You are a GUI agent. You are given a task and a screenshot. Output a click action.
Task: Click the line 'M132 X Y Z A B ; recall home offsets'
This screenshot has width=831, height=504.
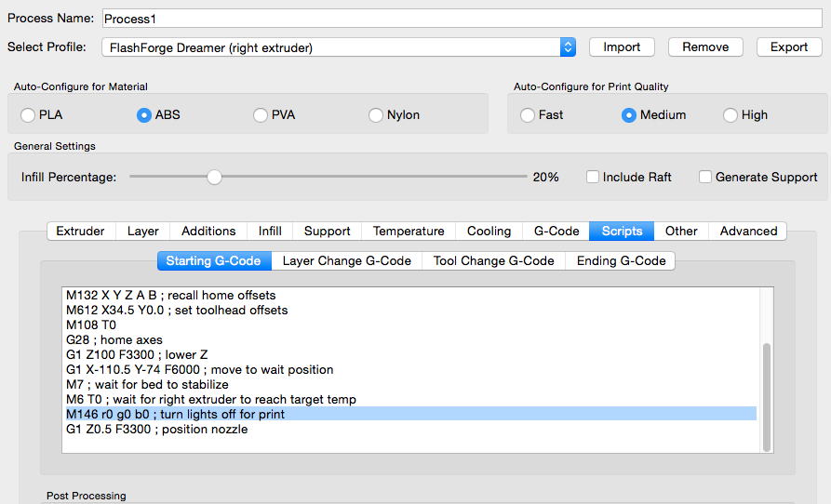(x=170, y=295)
